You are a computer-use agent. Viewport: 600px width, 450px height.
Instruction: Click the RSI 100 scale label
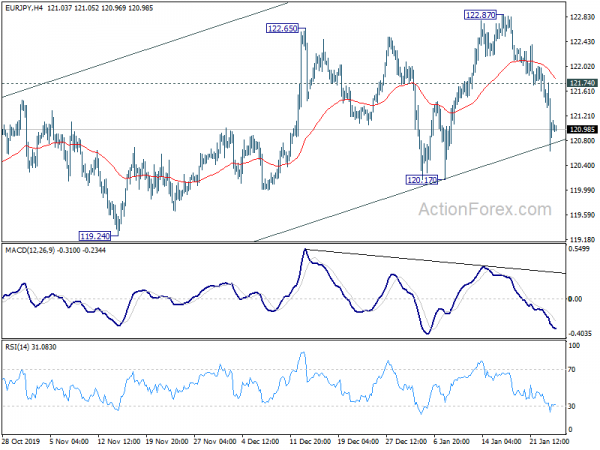574,346
